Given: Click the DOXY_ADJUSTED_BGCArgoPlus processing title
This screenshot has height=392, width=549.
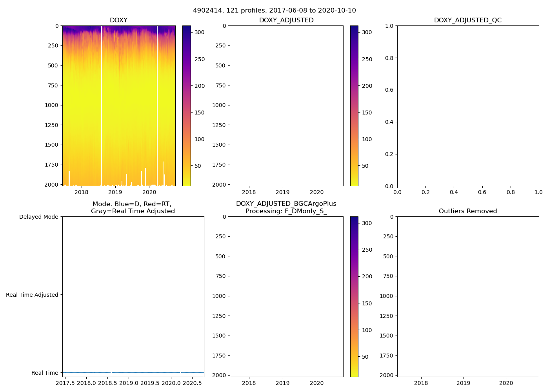Looking at the screenshot, I should tap(286, 207).
